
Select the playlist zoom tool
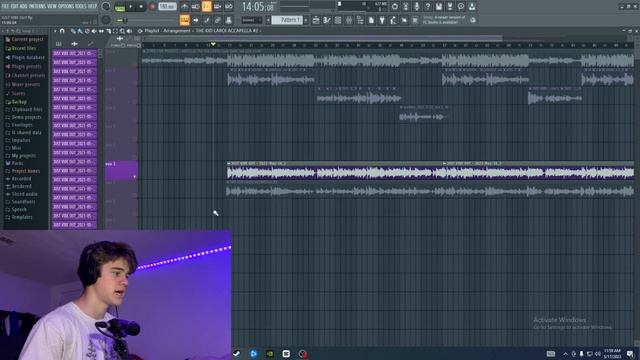point(122,31)
